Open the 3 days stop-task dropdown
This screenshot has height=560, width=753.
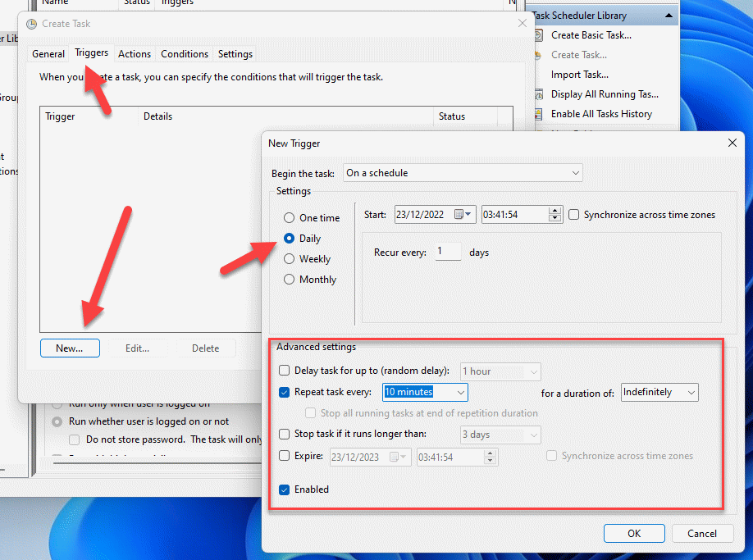pos(500,435)
